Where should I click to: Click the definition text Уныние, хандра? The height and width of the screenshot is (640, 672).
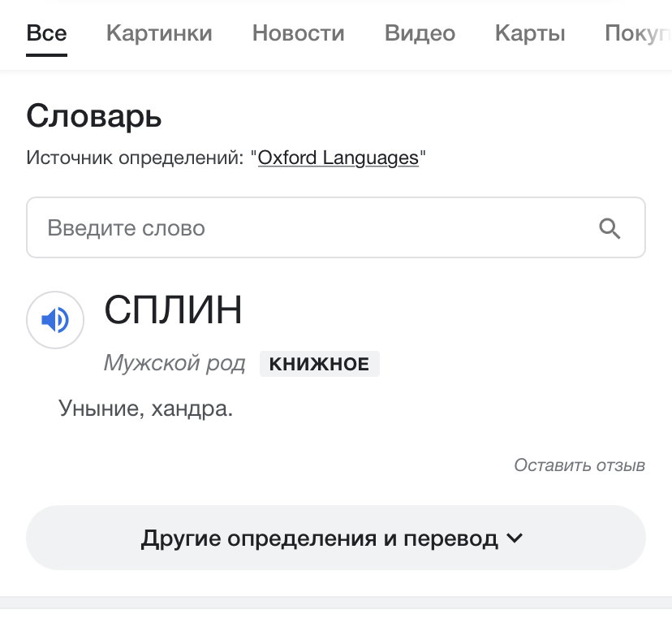click(145, 409)
